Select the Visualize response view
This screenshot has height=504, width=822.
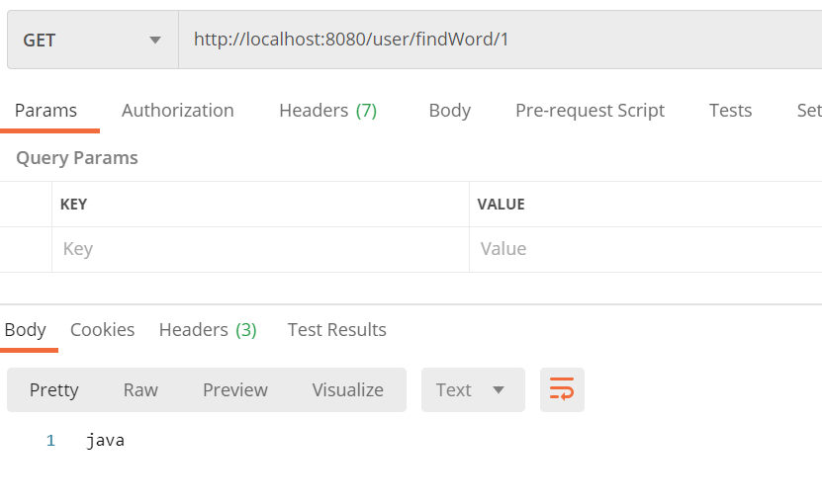tap(348, 389)
